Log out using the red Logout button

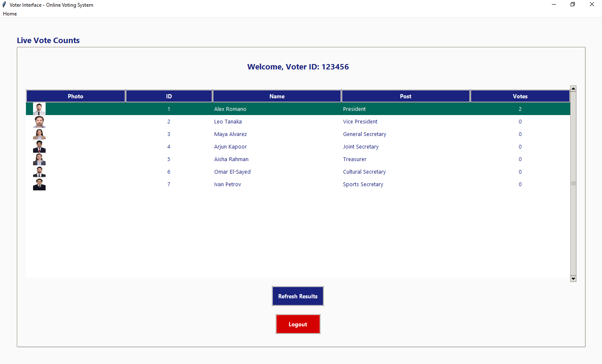[x=298, y=324]
